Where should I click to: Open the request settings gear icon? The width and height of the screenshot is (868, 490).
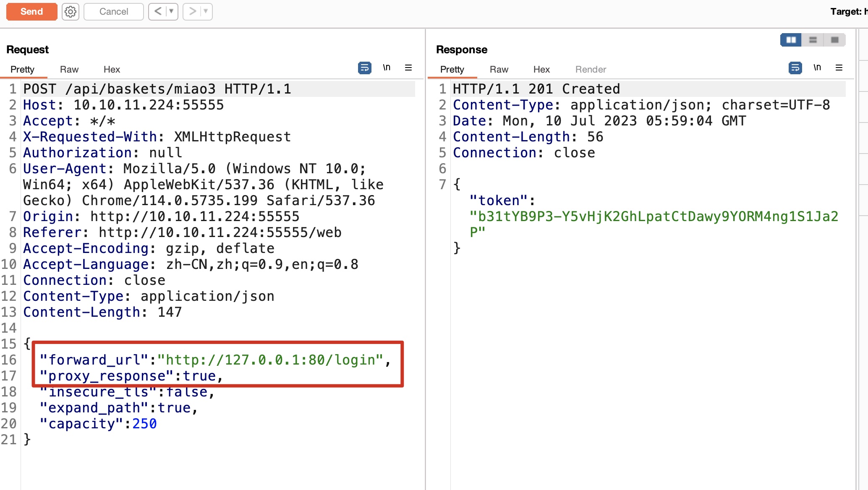tap(71, 12)
